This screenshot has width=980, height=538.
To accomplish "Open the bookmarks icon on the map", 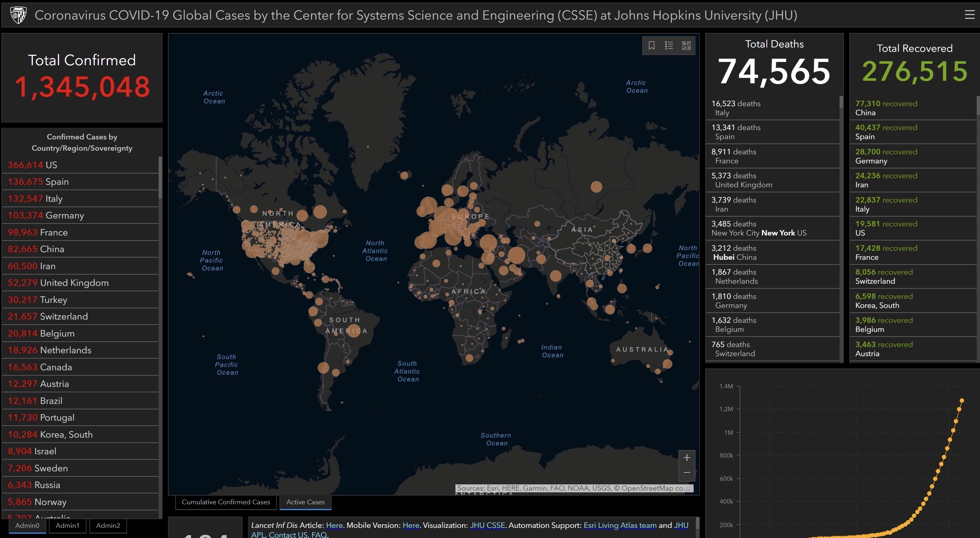I will point(651,46).
